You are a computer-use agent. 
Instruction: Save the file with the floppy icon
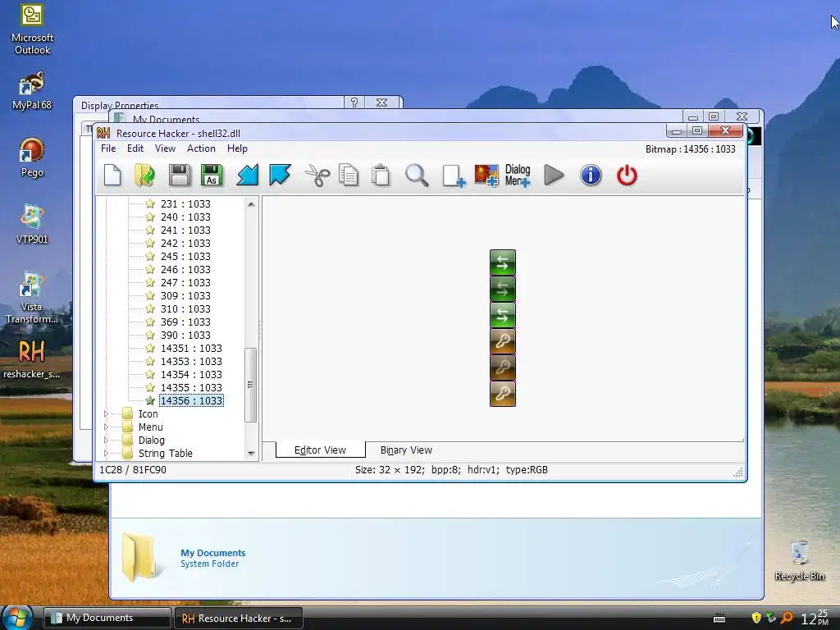(180, 176)
